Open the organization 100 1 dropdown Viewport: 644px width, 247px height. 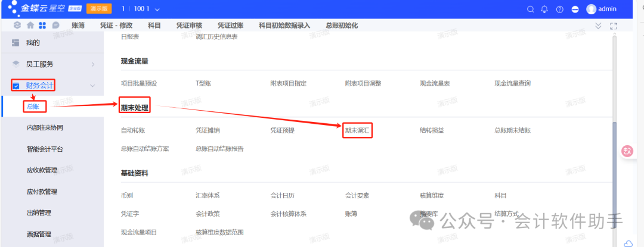click(x=141, y=10)
